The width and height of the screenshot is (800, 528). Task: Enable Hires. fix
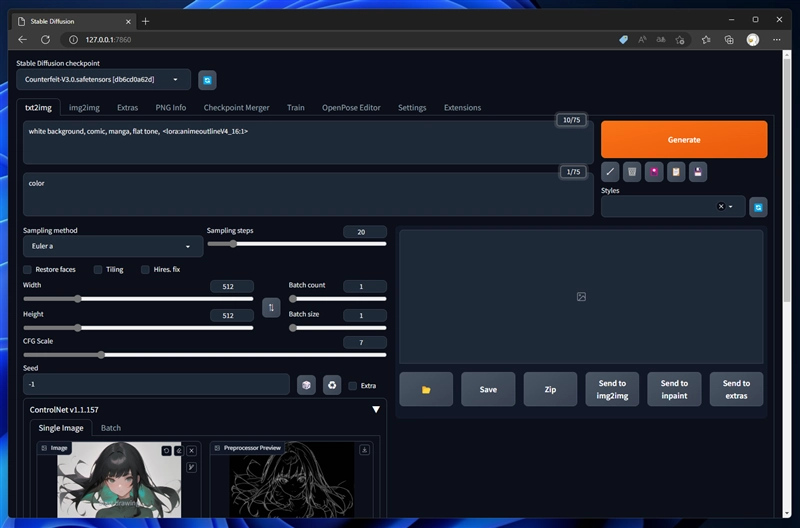tap(145, 269)
